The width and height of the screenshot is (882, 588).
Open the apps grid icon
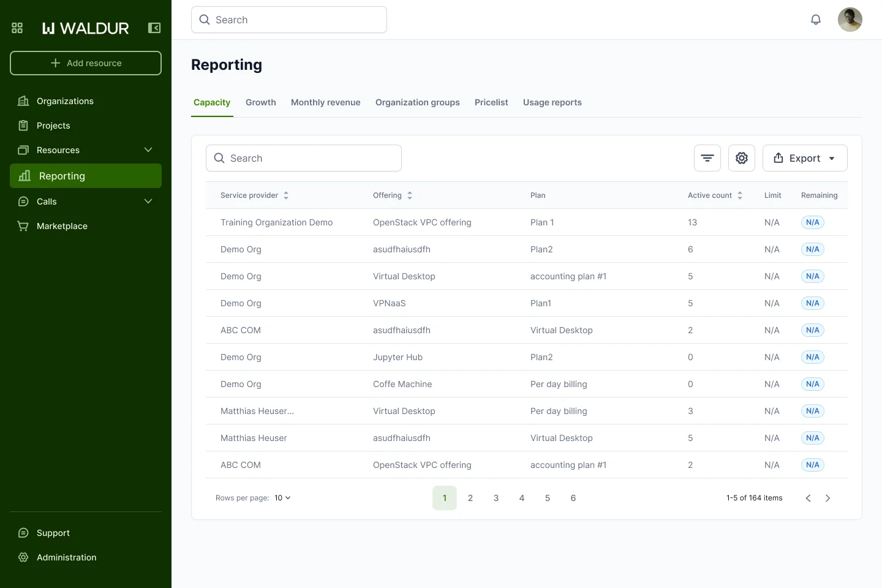tap(17, 28)
